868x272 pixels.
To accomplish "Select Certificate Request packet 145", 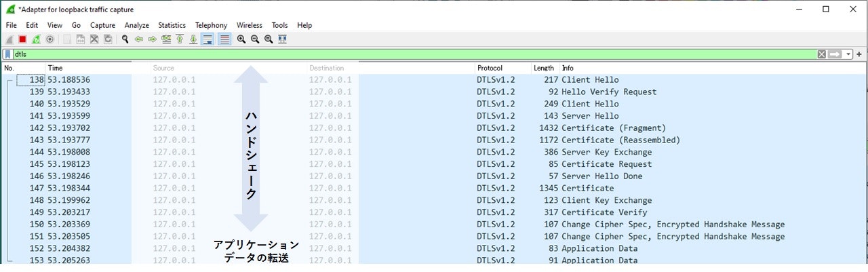I will point(434,164).
